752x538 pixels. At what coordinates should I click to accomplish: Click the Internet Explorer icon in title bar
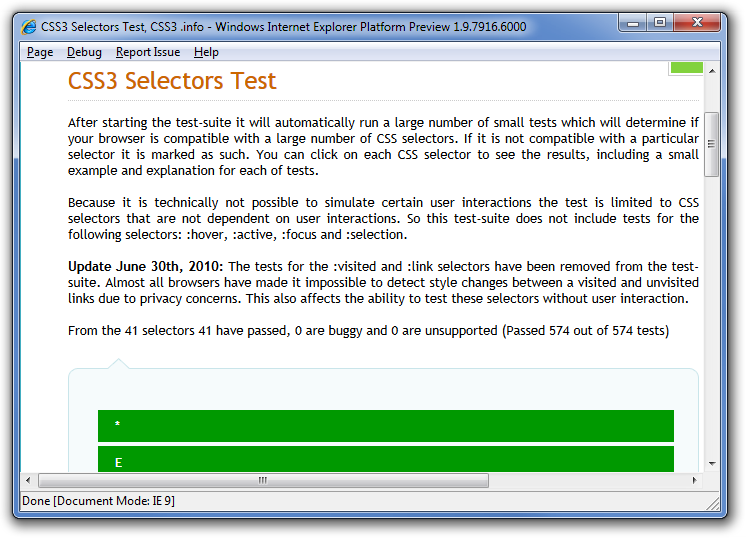click(x=29, y=27)
